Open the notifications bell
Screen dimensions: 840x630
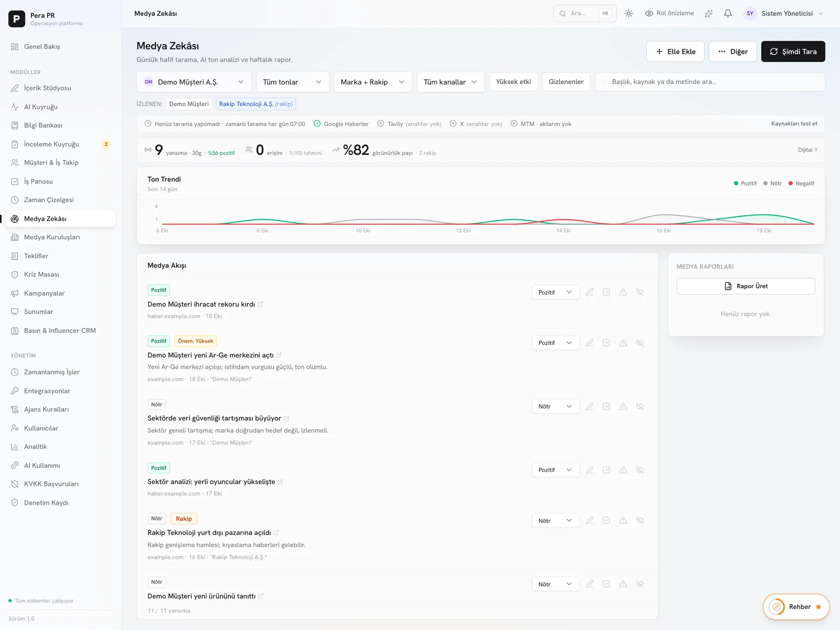[728, 14]
